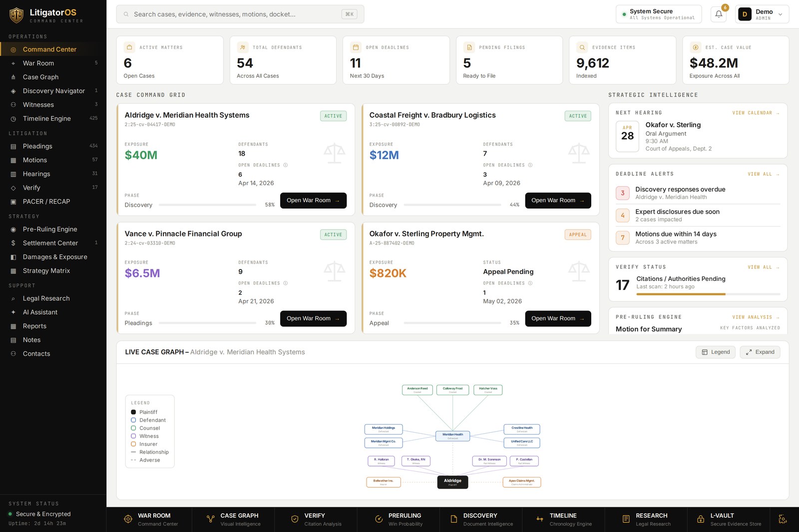Open War Room for Aldridge v. Meridian
The width and height of the screenshot is (799, 532).
click(313, 201)
